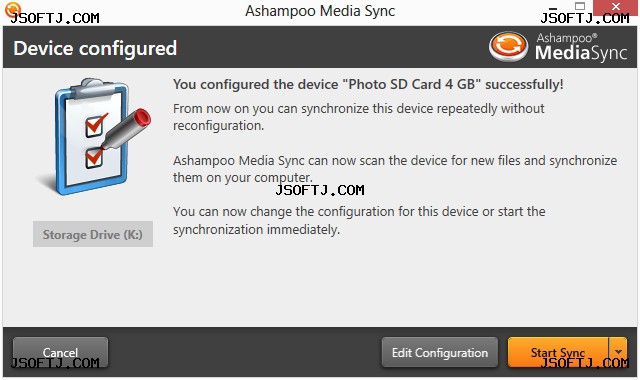The width and height of the screenshot is (640, 380).
Task: Click the Ashampoo app icon in title bar
Action: (13, 9)
